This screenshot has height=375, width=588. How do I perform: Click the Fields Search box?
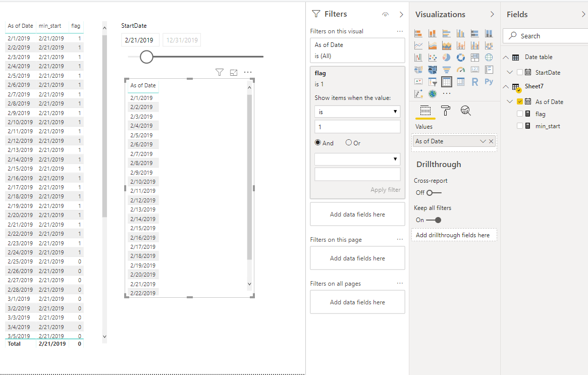(x=546, y=36)
